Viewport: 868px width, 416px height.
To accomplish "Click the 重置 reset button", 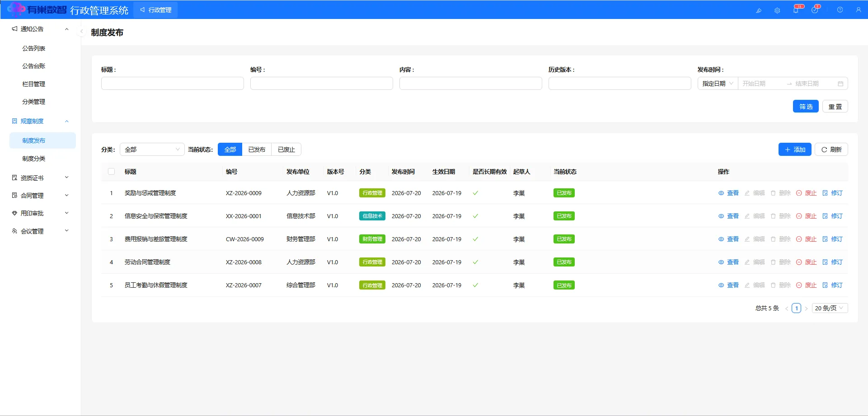I will [835, 107].
